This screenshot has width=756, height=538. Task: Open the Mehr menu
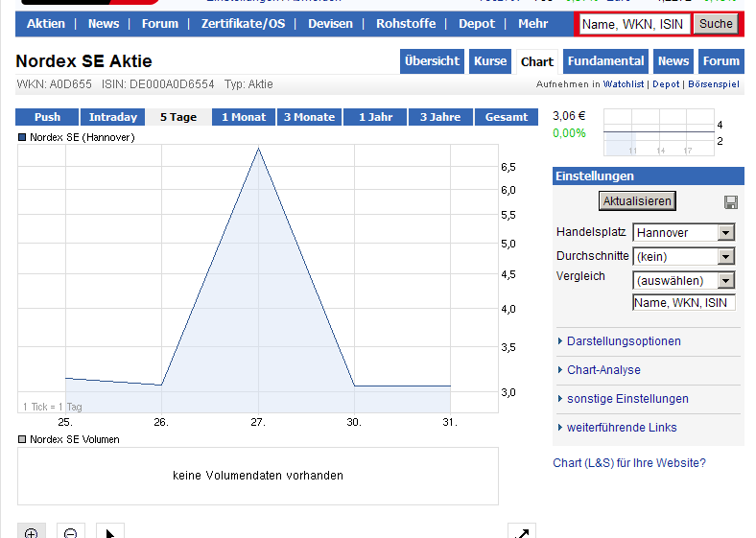pyautogui.click(x=533, y=24)
